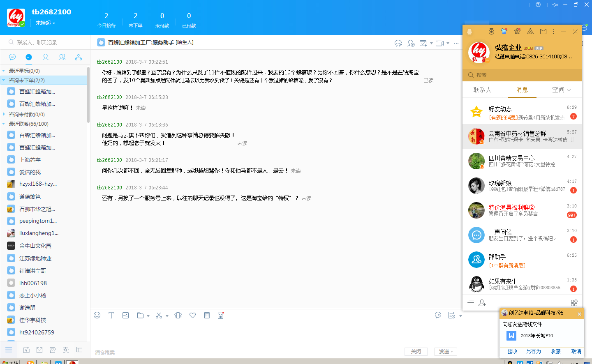
Task: Open dropdown arrow beside screenshot scissors
Action: tap(167, 316)
